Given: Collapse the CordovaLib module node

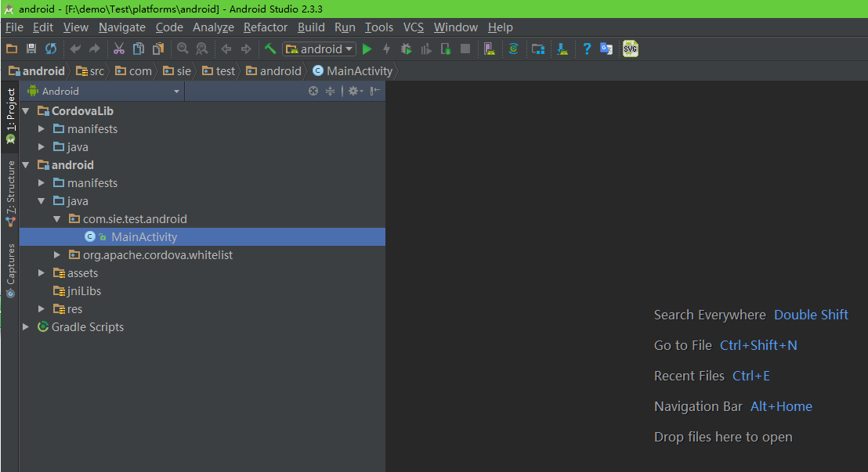Looking at the screenshot, I should (26, 111).
